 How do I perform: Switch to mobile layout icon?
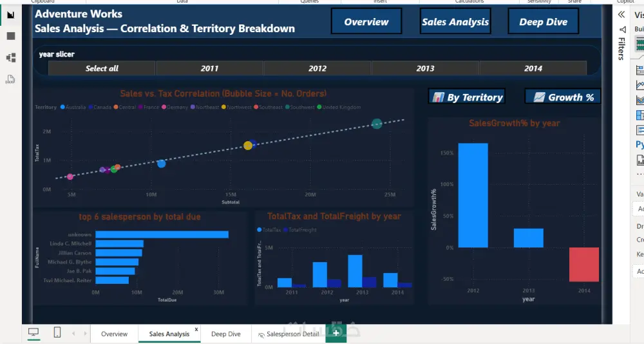point(57,332)
